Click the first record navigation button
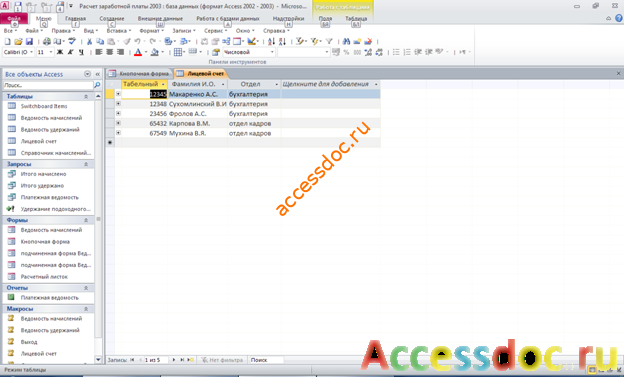 tap(132, 360)
